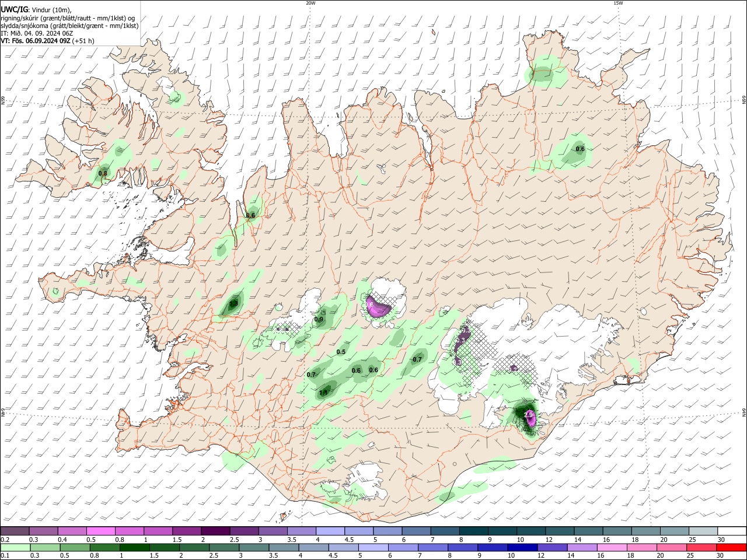
Task: Pick the lower legend swatch starting at 3
Action: point(253,547)
